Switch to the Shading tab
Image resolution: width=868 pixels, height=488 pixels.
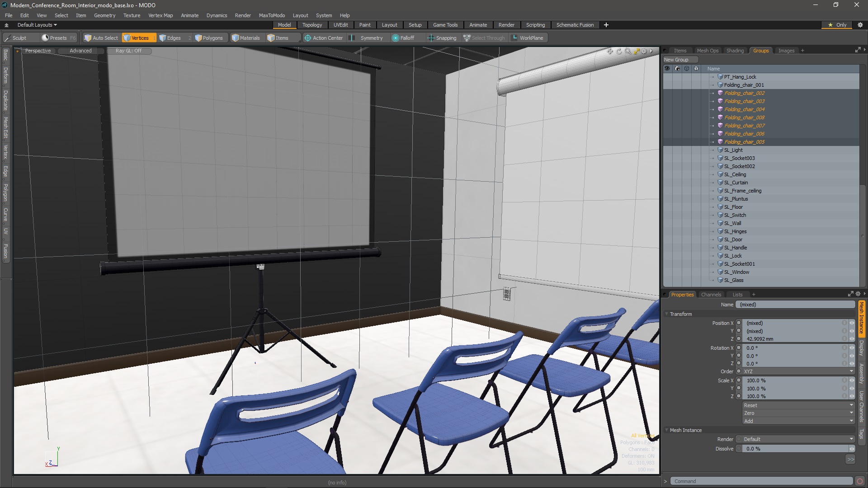pos(735,51)
